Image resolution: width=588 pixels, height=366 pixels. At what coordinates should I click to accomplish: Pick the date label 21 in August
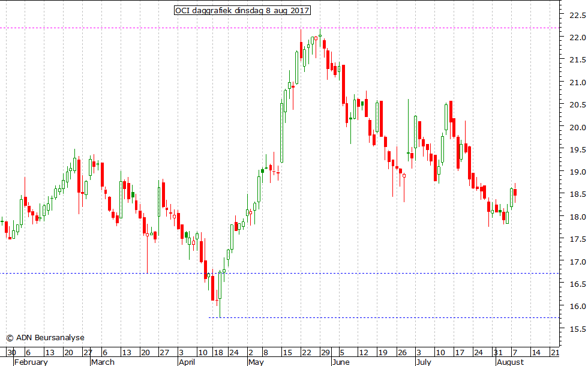pyautogui.click(x=555, y=353)
